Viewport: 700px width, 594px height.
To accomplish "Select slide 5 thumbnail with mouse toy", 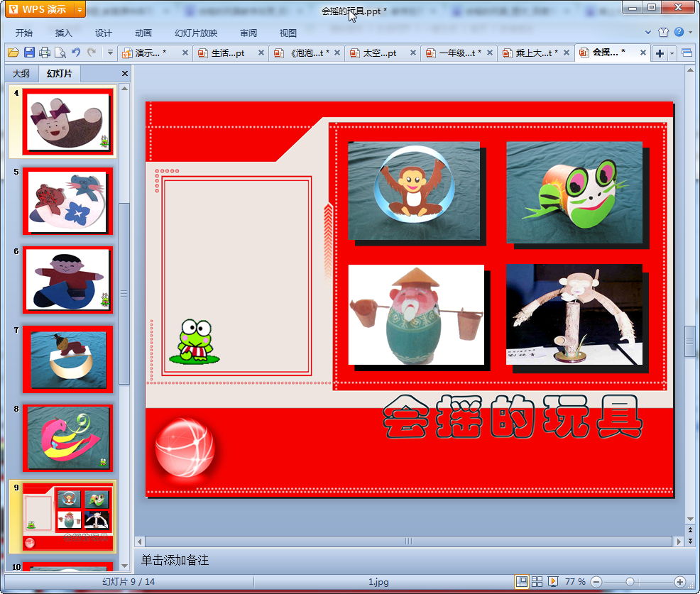I will tap(68, 202).
